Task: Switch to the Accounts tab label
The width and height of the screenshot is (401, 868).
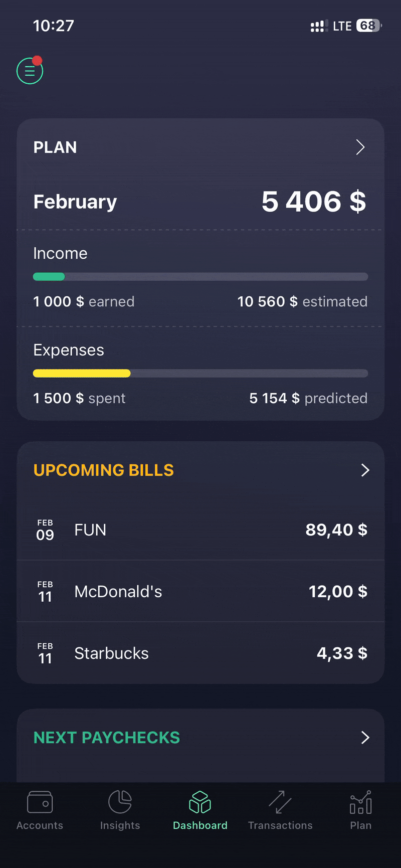Action: click(40, 825)
